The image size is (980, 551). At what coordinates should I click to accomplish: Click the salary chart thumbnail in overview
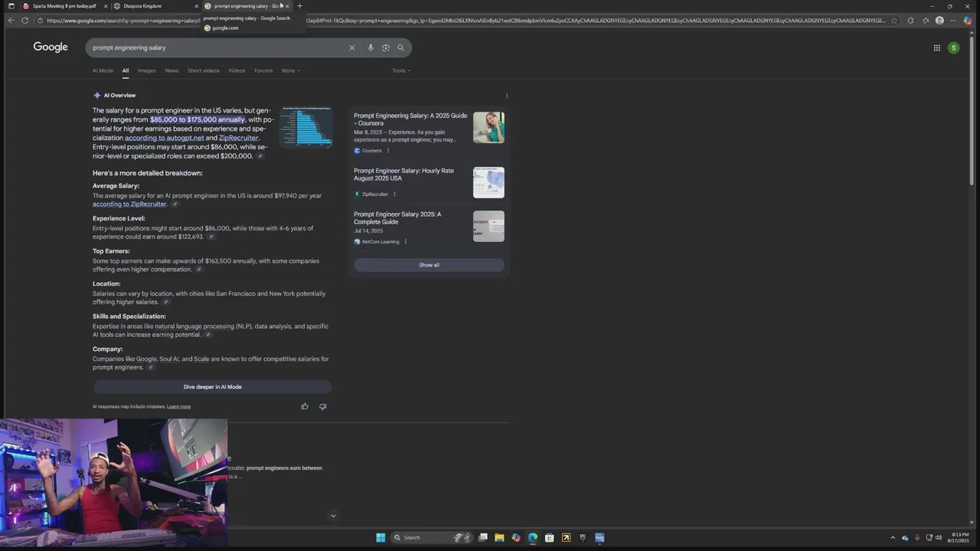[305, 127]
